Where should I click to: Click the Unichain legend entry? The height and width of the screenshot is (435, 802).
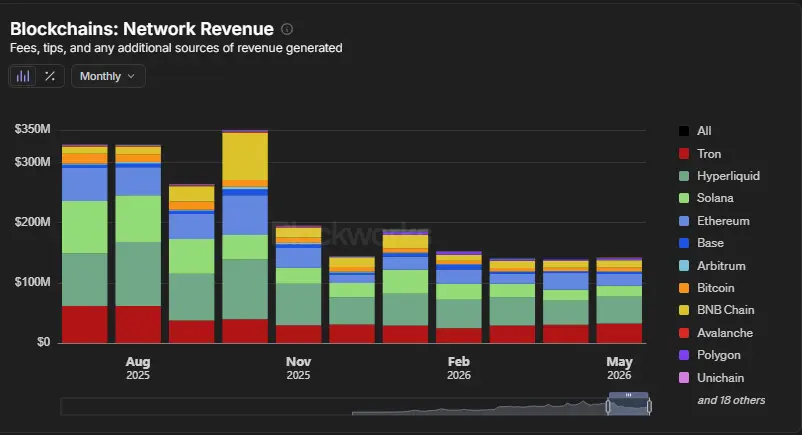click(x=711, y=378)
